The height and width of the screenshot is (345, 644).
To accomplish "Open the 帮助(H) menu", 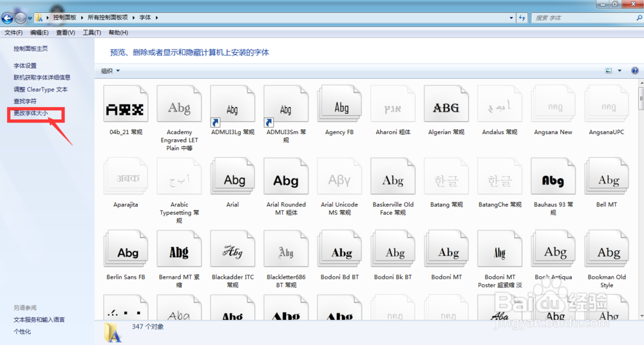I will coord(118,32).
